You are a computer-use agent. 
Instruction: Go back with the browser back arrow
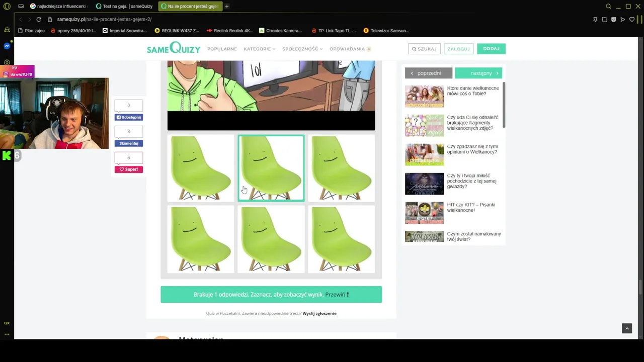pyautogui.click(x=21, y=19)
